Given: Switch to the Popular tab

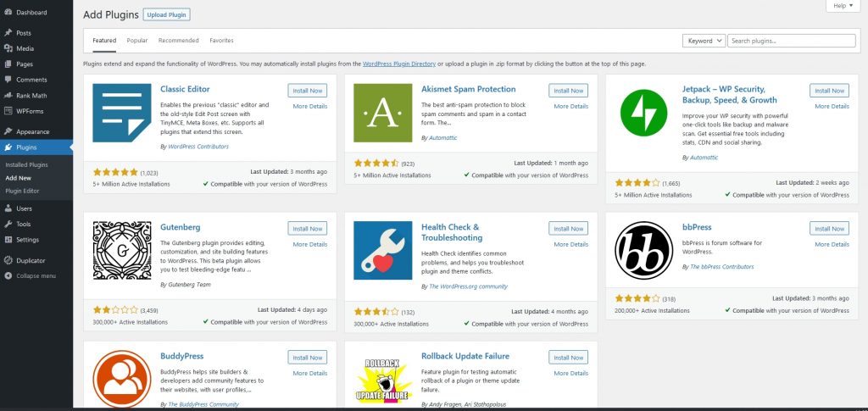Looking at the screenshot, I should [137, 41].
